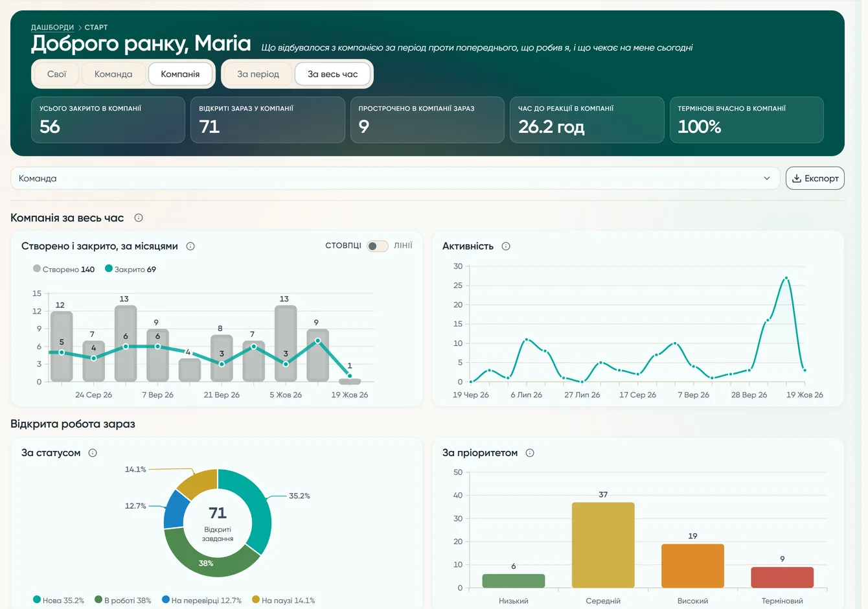This screenshot has width=868, height=609.
Task: Click info icon beside Компанія за весь час
Action: (139, 218)
